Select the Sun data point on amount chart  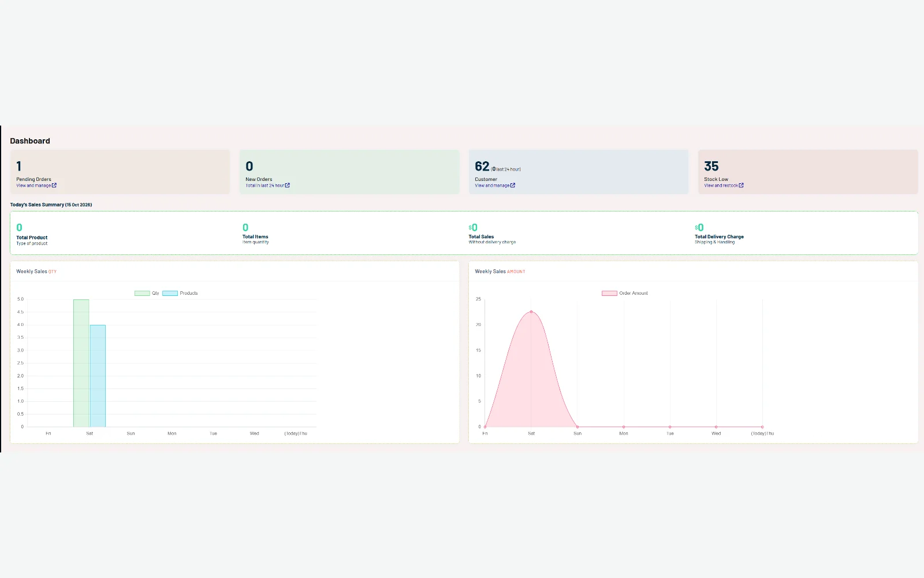pos(577,427)
